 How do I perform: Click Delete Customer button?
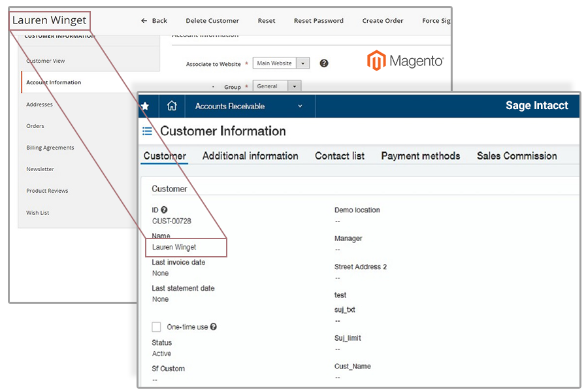point(212,21)
